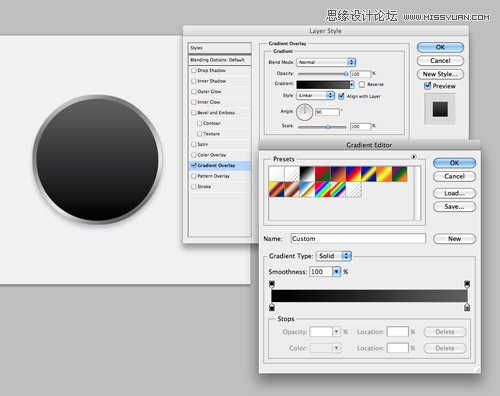Select the black-to-white gradient preset
Image resolution: width=500 pixels, height=396 pixels.
(307, 174)
